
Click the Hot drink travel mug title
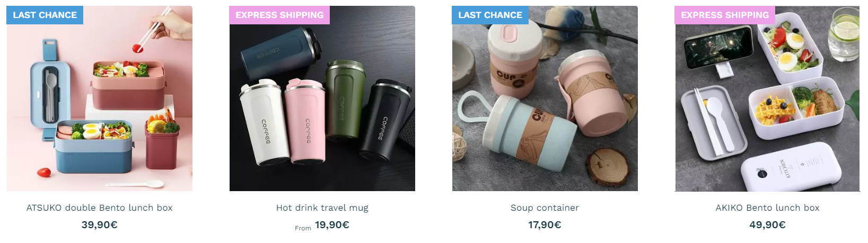[322, 208]
